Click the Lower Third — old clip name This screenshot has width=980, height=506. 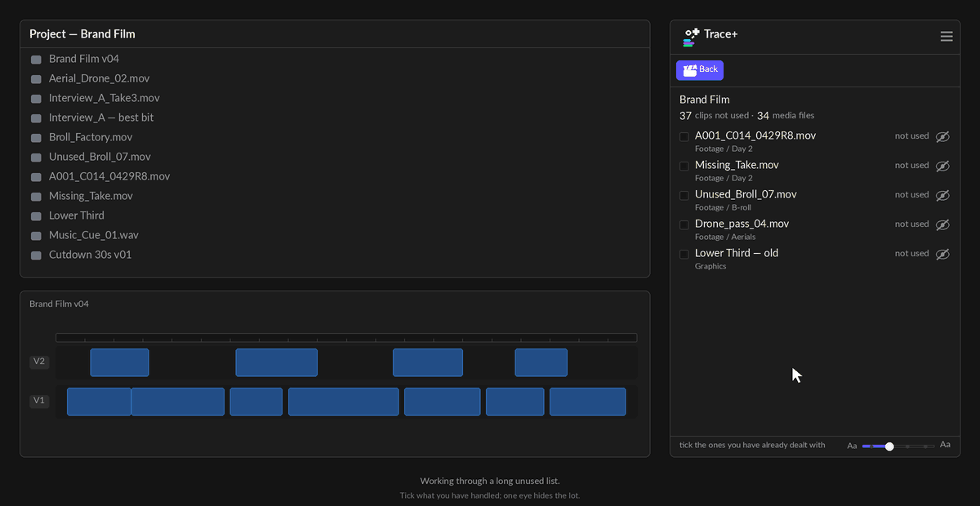tap(737, 253)
